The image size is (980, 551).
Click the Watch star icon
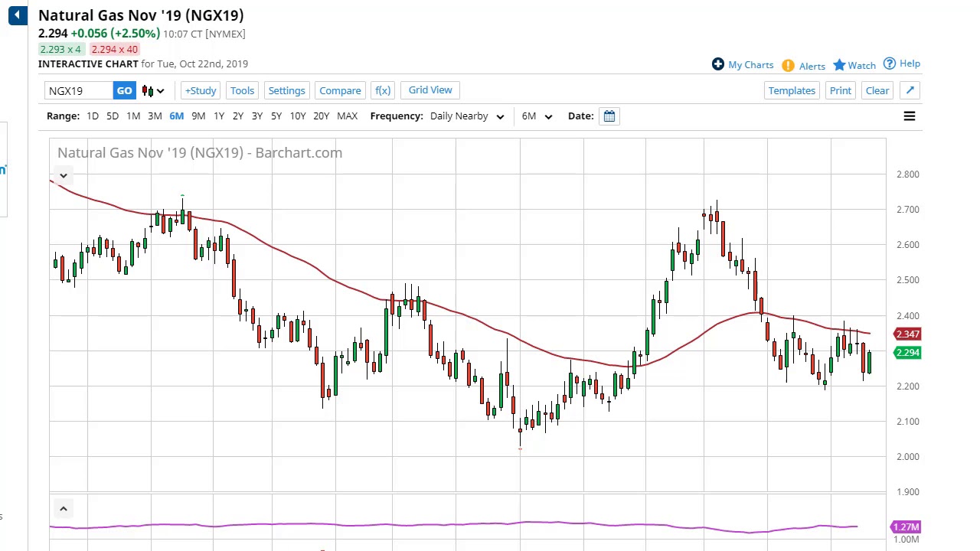coord(839,65)
